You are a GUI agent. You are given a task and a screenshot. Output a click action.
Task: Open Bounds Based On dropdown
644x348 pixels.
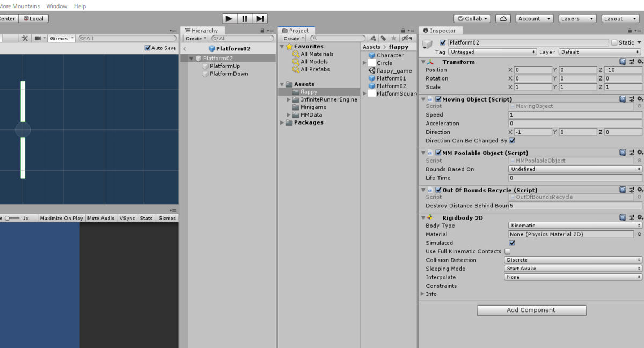click(575, 169)
